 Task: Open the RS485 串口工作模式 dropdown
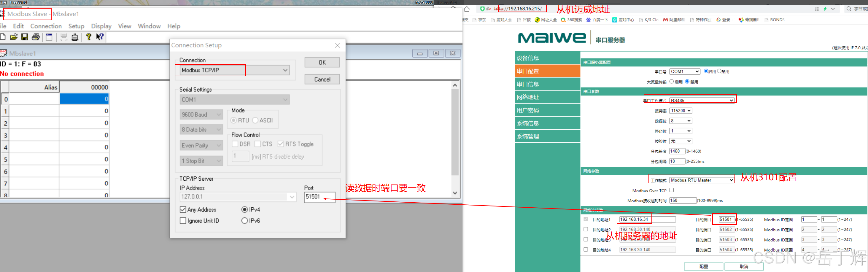(702, 101)
